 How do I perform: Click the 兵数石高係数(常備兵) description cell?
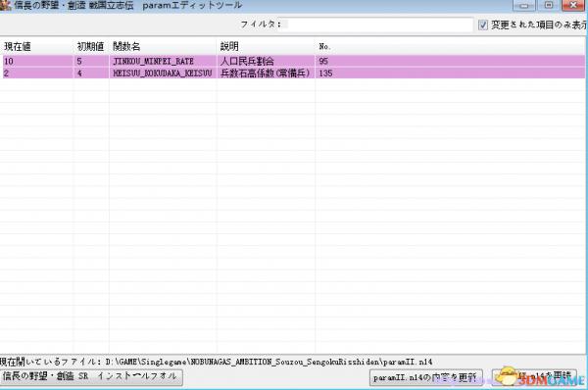[266, 73]
